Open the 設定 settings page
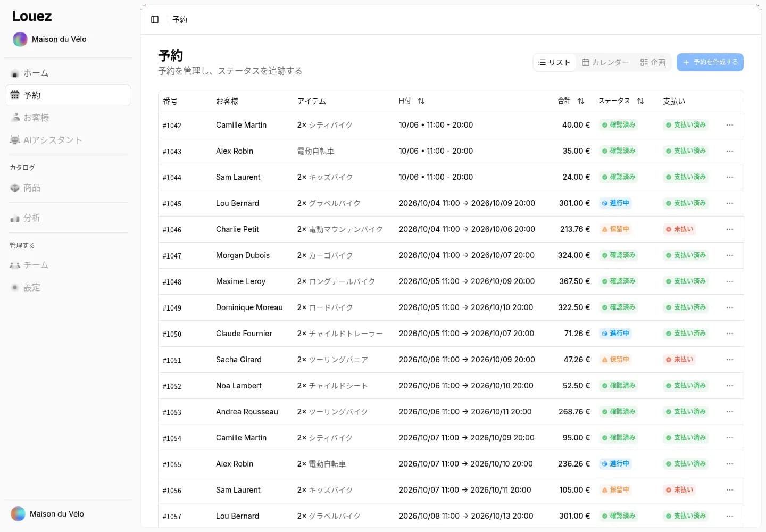766x532 pixels. click(68, 287)
